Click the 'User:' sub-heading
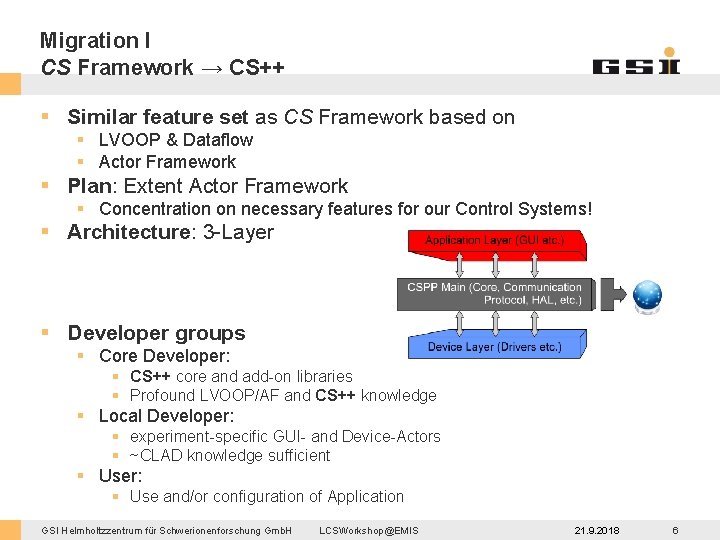The height and width of the screenshot is (540, 720). pyautogui.click(x=120, y=476)
